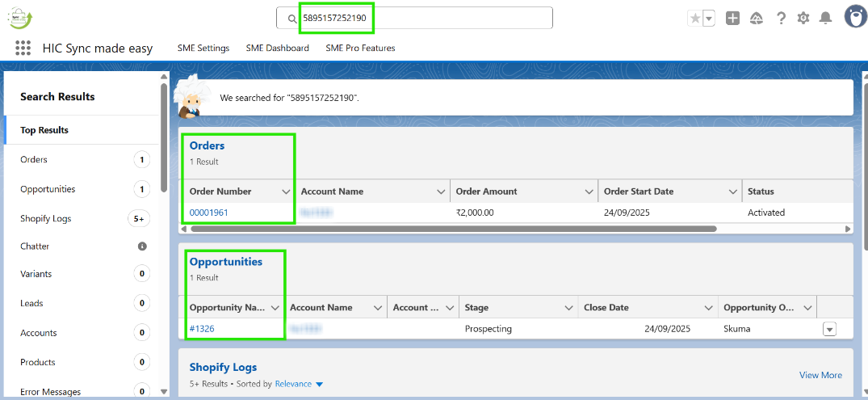
Task: Click the sidebar vertical scrollbar thumb
Action: [164, 137]
